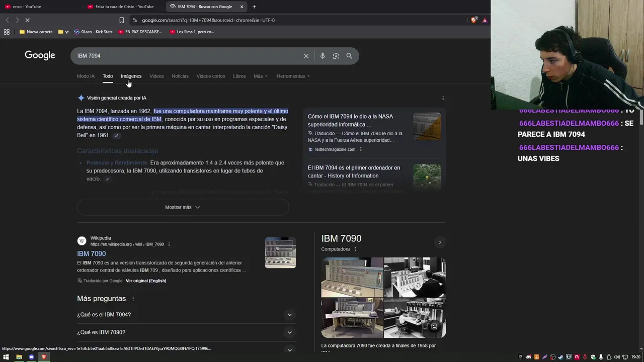The image size is (644, 362).
Task: Expand AI overview with Mostrar más
Action: click(183, 207)
